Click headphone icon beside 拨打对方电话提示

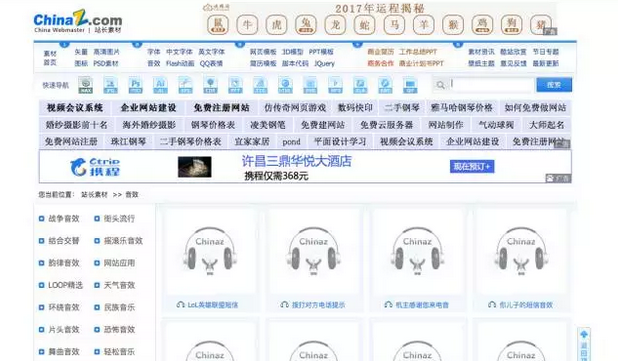point(285,305)
